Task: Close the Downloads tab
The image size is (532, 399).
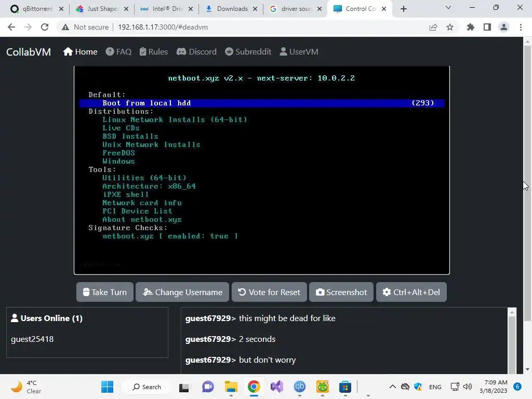Action: point(255,9)
